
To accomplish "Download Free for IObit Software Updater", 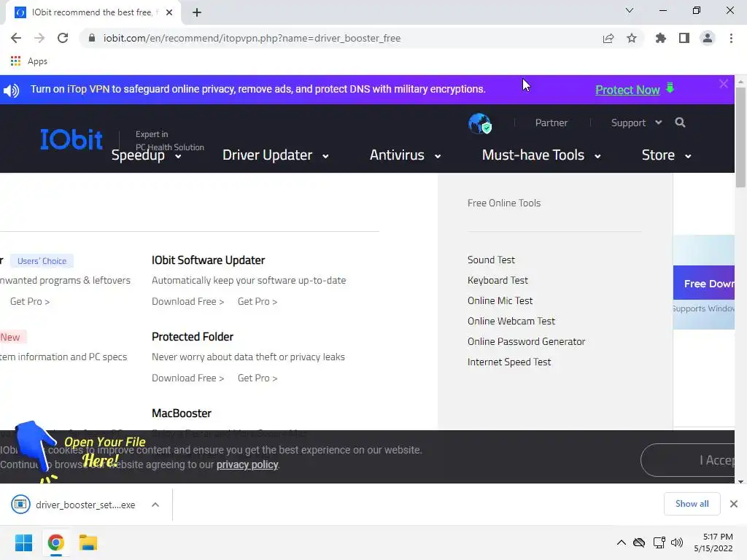I will [187, 301].
